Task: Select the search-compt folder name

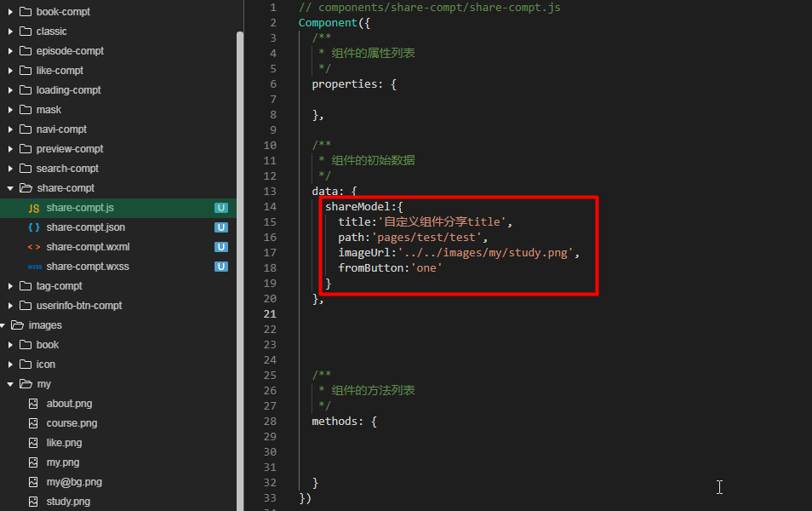Action: tap(67, 169)
